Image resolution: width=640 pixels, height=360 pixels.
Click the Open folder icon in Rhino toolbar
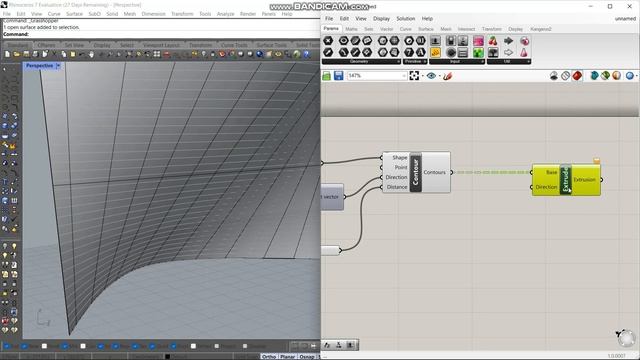17,54
